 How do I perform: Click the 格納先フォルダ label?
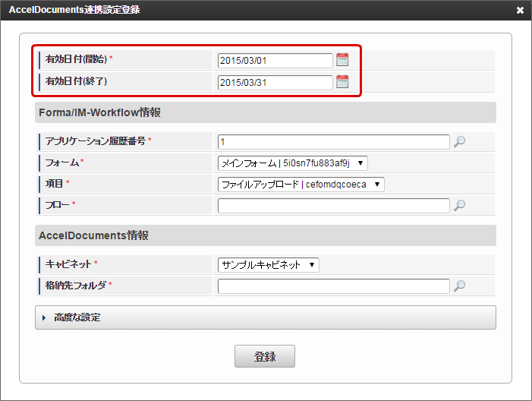76,286
